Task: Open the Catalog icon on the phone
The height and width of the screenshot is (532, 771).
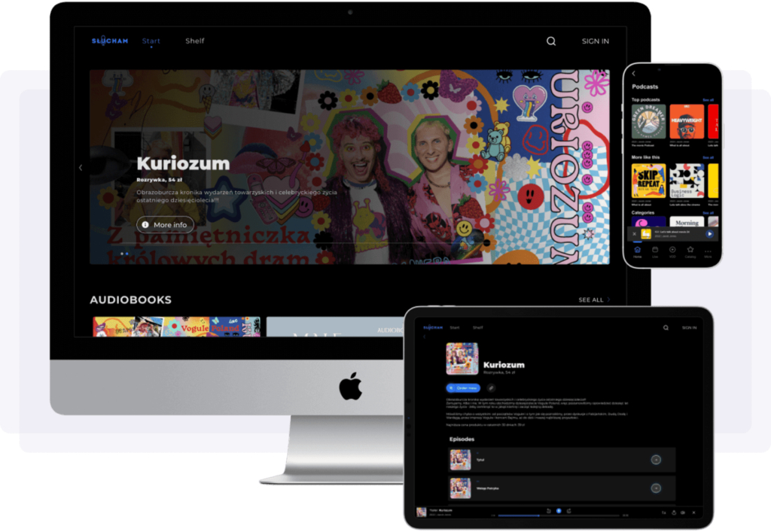Action: point(690,250)
